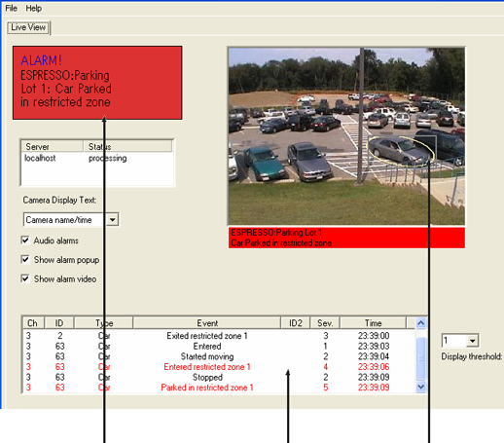Sort events by the Sev. column header
This screenshot has height=443, width=504.
click(x=325, y=323)
